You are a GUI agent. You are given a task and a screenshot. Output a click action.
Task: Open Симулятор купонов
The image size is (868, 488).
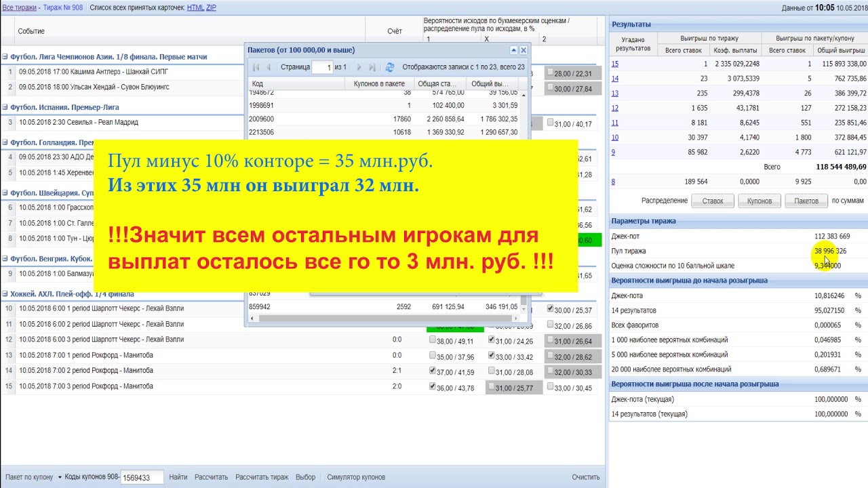(356, 477)
